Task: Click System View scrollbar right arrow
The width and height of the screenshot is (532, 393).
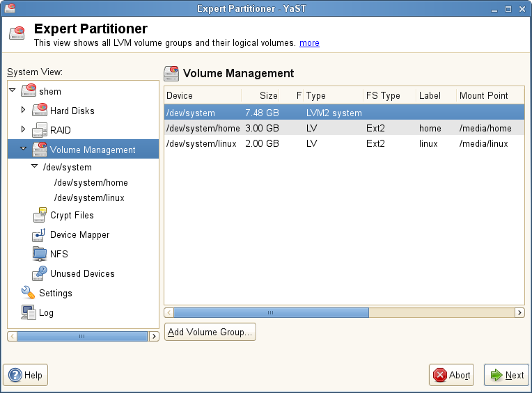Action: [x=154, y=336]
